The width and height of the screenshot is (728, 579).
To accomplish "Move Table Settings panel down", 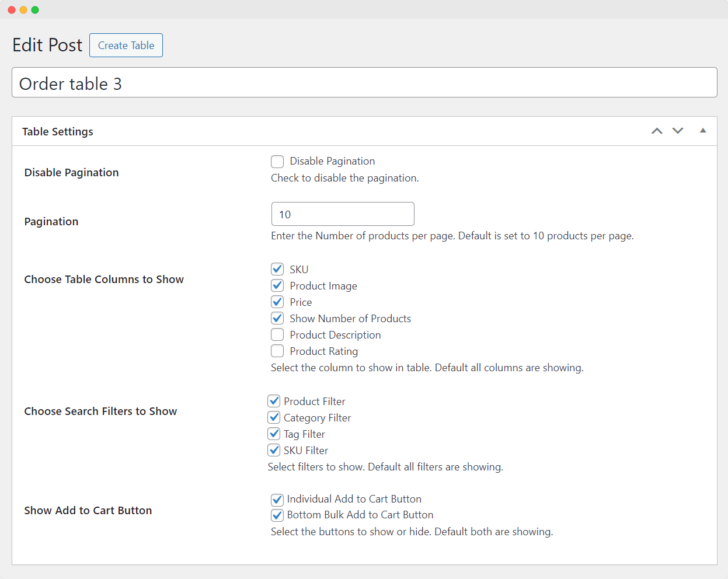I will tap(677, 131).
